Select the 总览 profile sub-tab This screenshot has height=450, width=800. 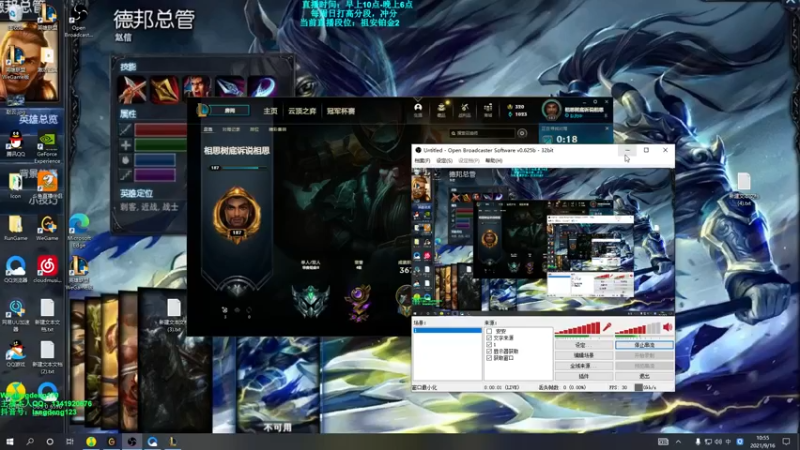[x=208, y=130]
